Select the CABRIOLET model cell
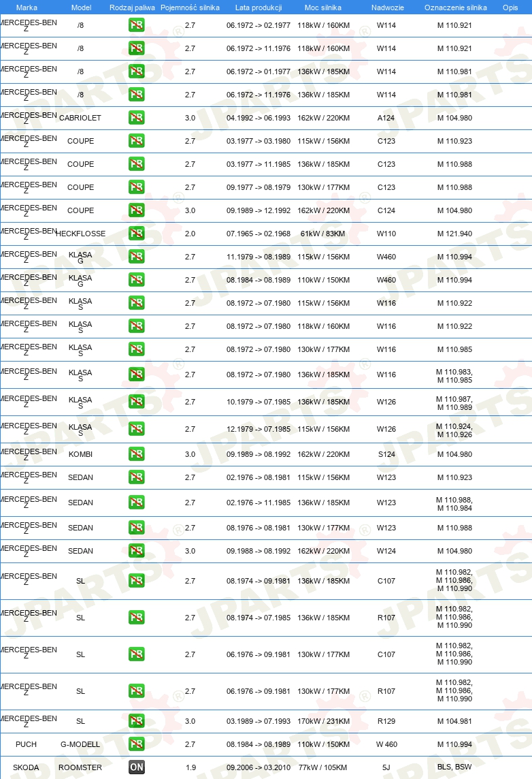 click(x=80, y=118)
